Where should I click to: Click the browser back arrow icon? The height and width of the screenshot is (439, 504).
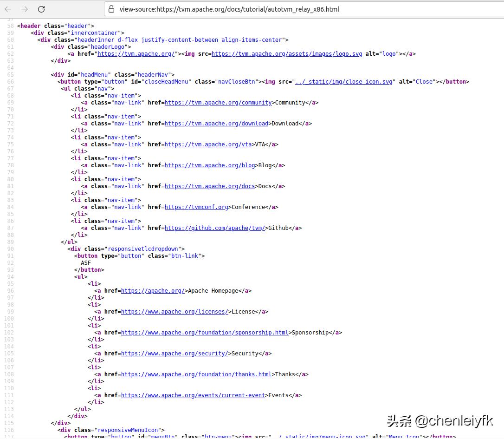pyautogui.click(x=8, y=9)
